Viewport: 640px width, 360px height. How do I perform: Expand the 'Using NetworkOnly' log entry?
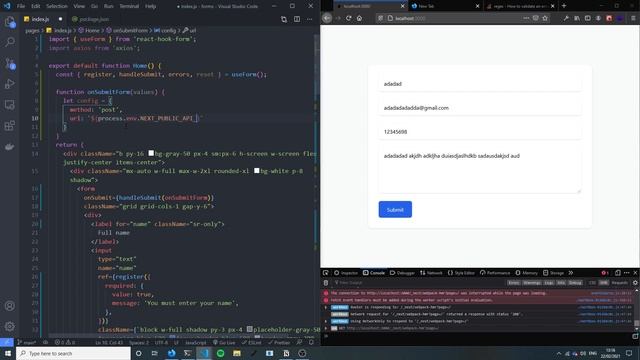coord(326,321)
